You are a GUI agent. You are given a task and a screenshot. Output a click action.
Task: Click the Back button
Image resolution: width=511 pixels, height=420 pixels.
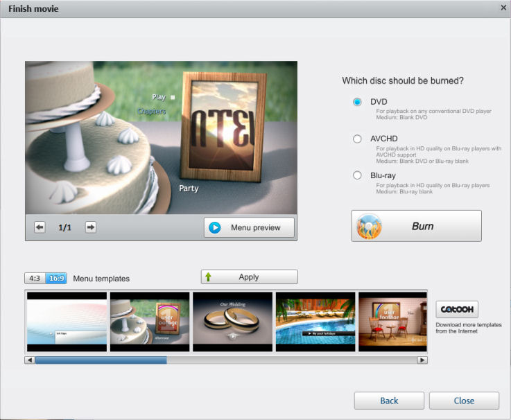pyautogui.click(x=389, y=401)
